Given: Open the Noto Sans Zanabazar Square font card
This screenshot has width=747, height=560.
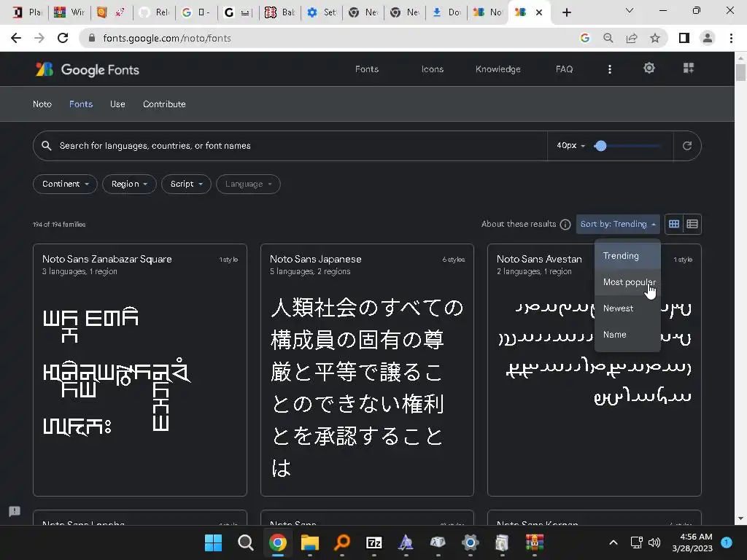Looking at the screenshot, I should coord(140,370).
